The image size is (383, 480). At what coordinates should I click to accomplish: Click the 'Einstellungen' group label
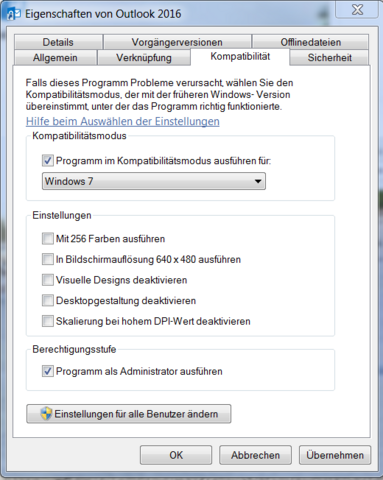62,215
